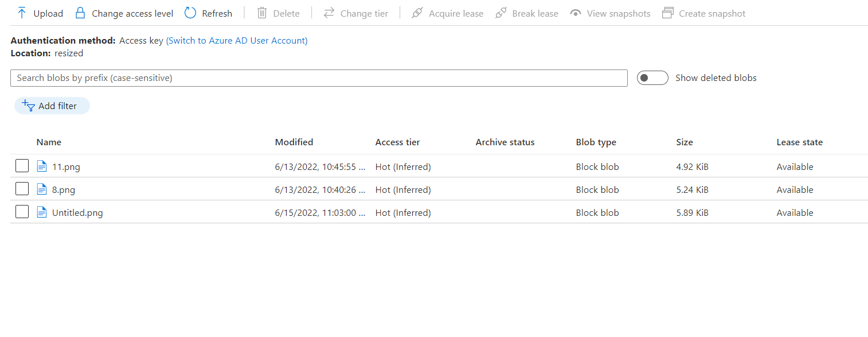Add filter to blob list
Image resolution: width=868 pixels, height=337 pixels.
pos(52,106)
